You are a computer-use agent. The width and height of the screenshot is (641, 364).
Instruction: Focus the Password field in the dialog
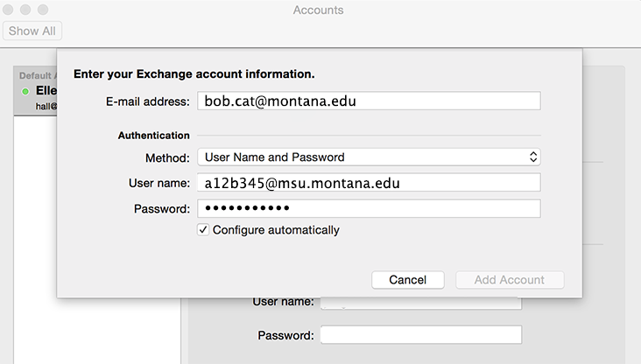[369, 208]
